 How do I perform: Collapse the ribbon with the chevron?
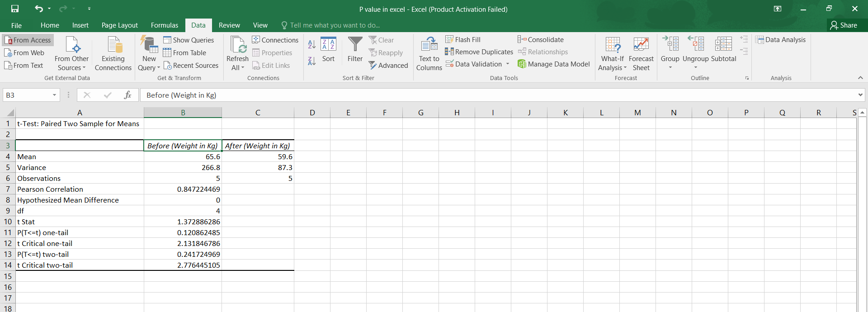click(860, 78)
